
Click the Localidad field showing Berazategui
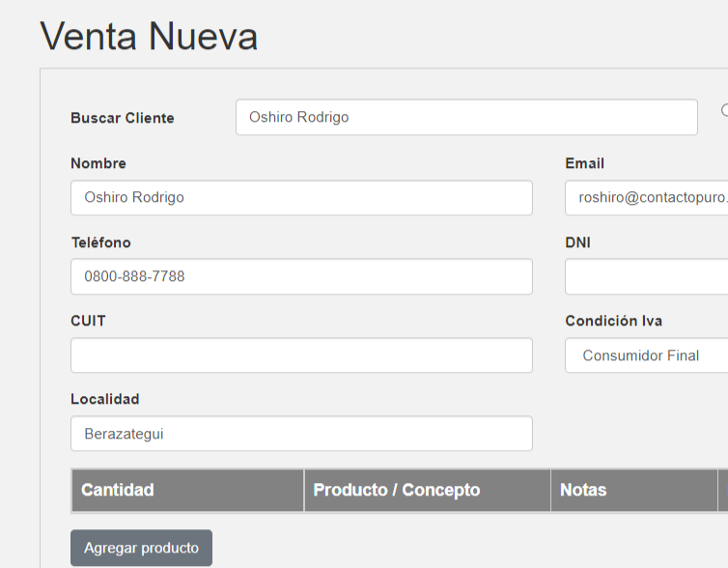(x=301, y=434)
